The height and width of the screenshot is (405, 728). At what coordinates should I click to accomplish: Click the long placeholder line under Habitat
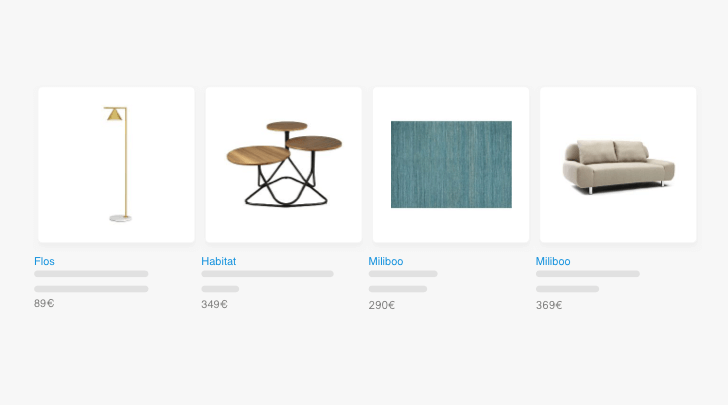point(267,274)
